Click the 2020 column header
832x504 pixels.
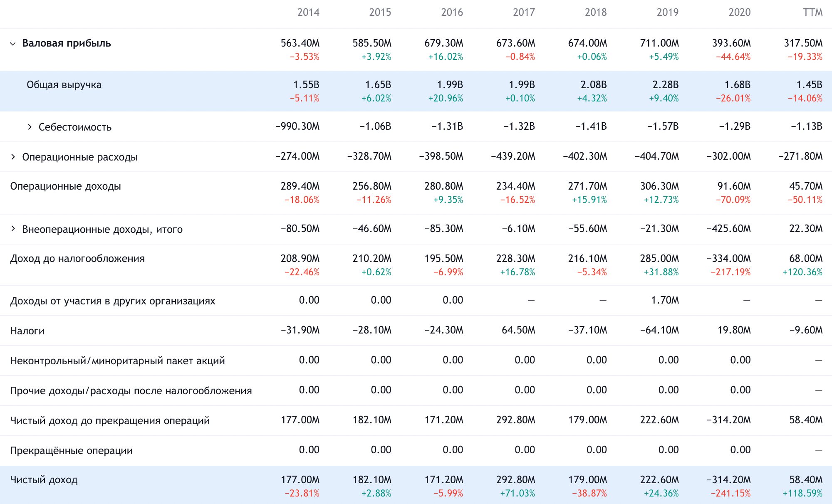(x=740, y=12)
